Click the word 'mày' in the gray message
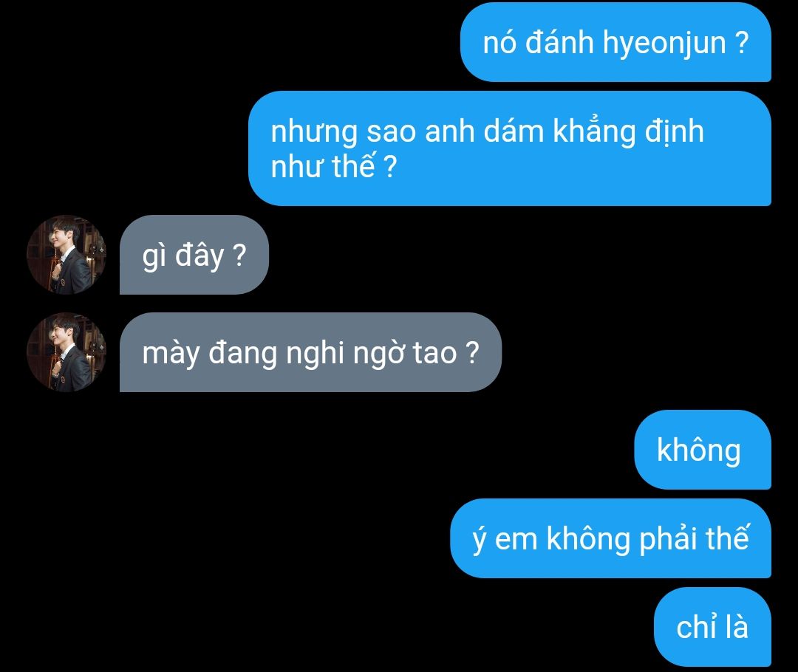This screenshot has width=798, height=672. point(171,354)
